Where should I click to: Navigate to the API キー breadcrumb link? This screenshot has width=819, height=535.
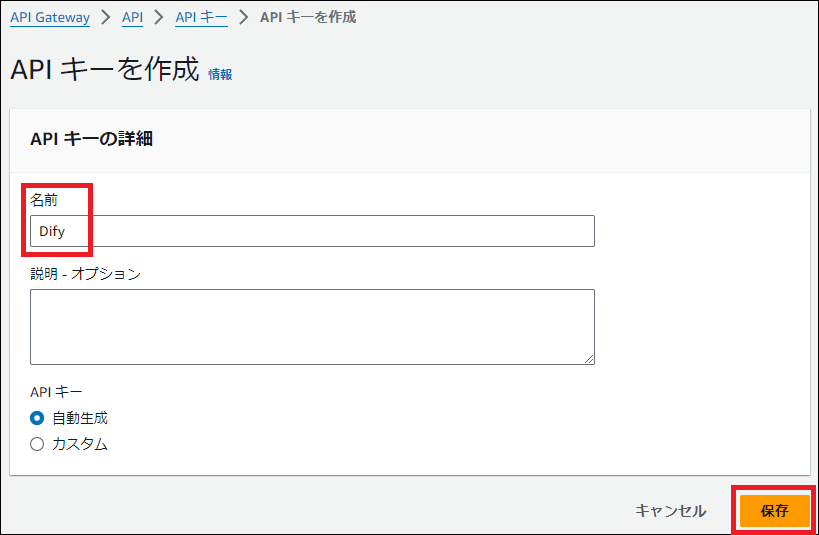tap(200, 17)
